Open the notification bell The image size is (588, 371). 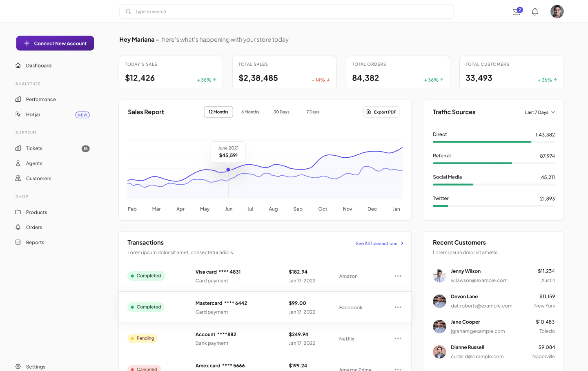click(x=535, y=11)
